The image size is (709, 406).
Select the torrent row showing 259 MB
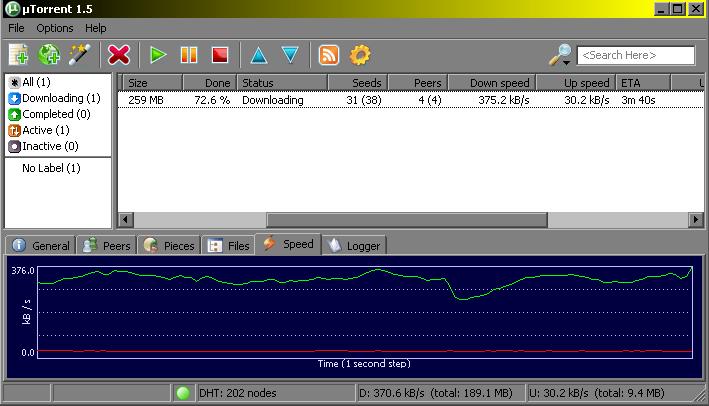click(x=411, y=100)
